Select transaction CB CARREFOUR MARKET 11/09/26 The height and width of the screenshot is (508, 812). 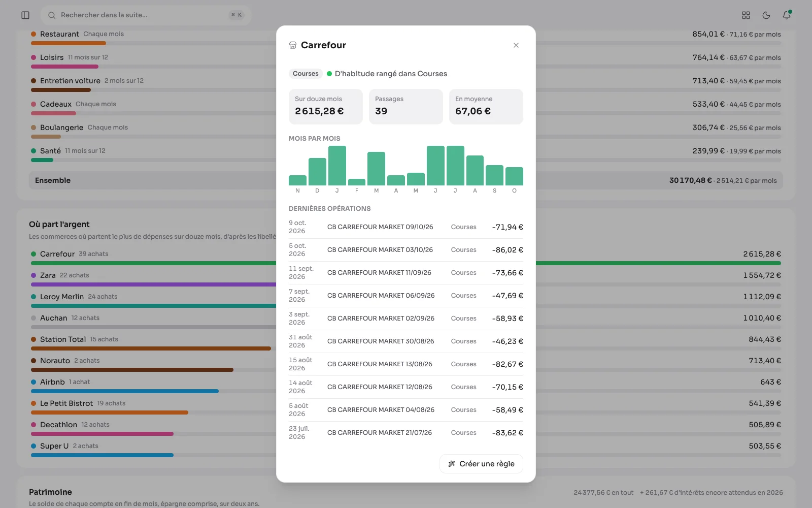[x=406, y=273]
